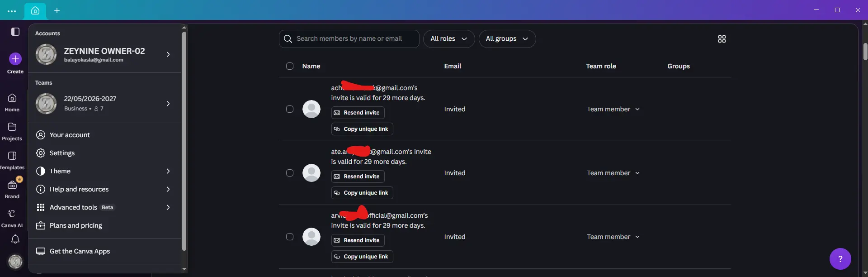This screenshot has width=868, height=277.
Task: Tick checkbox for ate.a...@gmail.com invite row
Action: click(290, 173)
